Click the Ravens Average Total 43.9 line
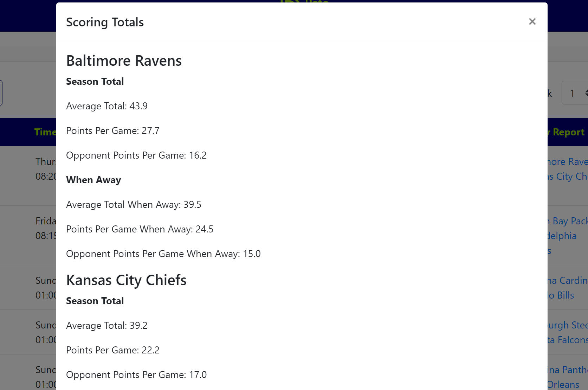 (107, 106)
